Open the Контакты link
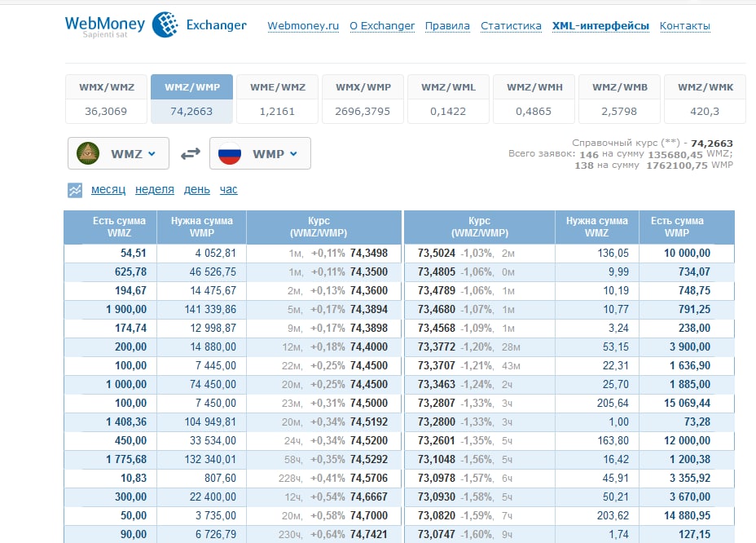 pyautogui.click(x=684, y=26)
